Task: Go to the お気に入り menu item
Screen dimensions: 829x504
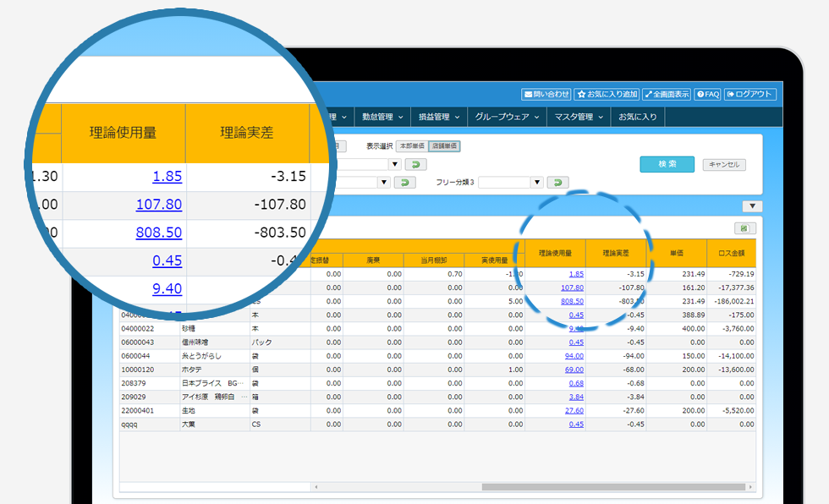Action: (637, 117)
